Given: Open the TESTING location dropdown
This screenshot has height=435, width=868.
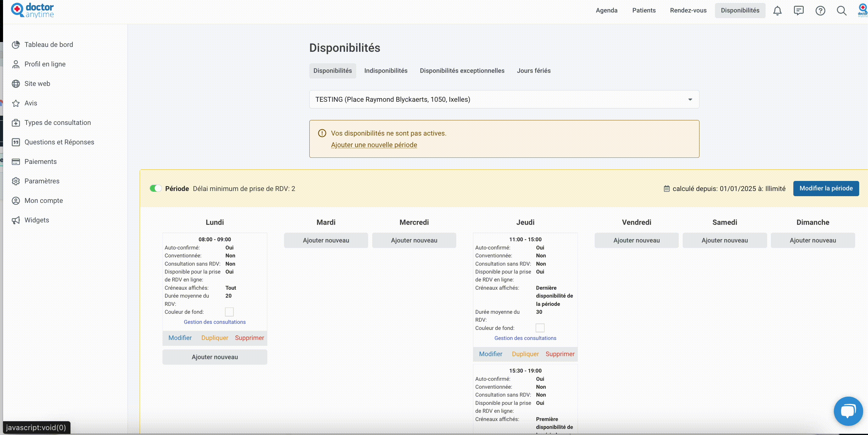Looking at the screenshot, I should (x=504, y=99).
